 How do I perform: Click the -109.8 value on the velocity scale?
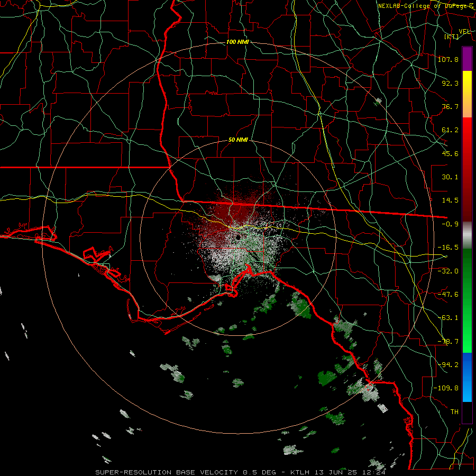446,388
